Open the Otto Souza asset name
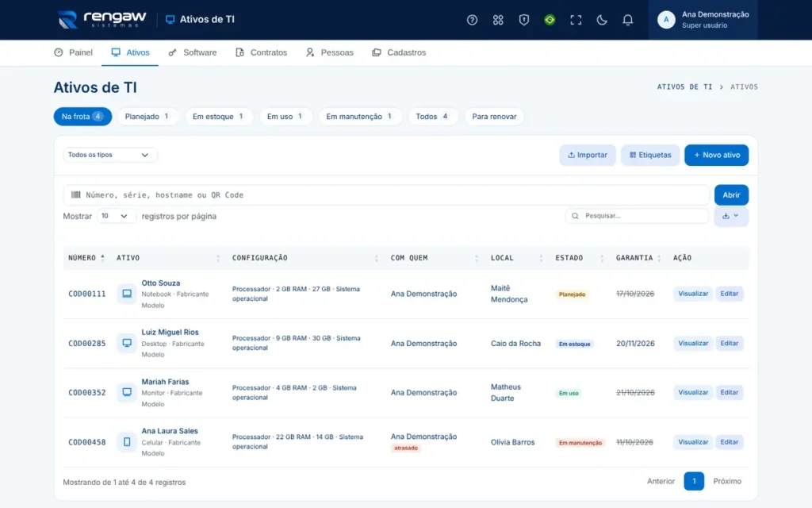This screenshot has width=812, height=508. tap(160, 283)
